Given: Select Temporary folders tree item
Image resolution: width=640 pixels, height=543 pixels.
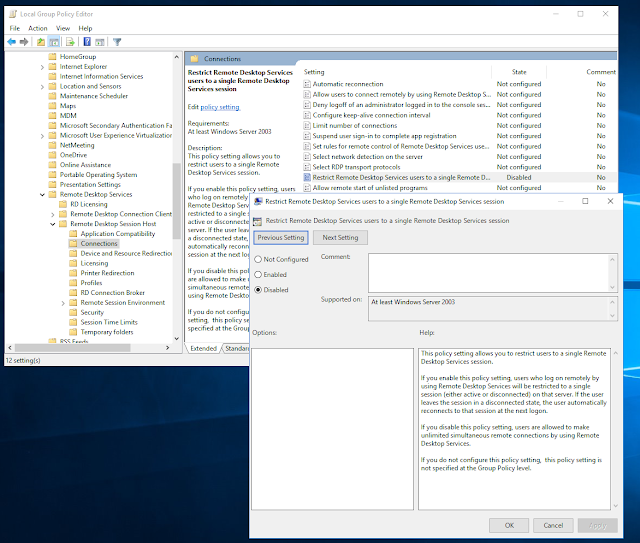Looking at the screenshot, I should [107, 332].
